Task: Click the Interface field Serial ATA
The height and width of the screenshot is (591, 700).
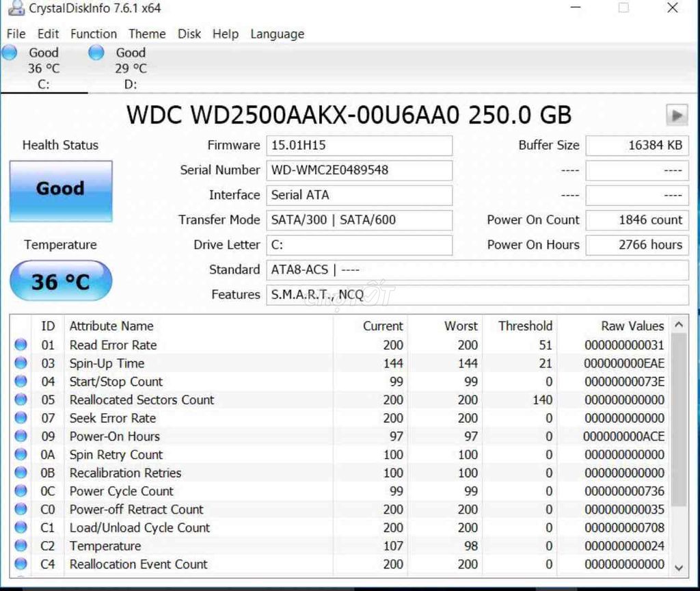Action: (x=360, y=195)
